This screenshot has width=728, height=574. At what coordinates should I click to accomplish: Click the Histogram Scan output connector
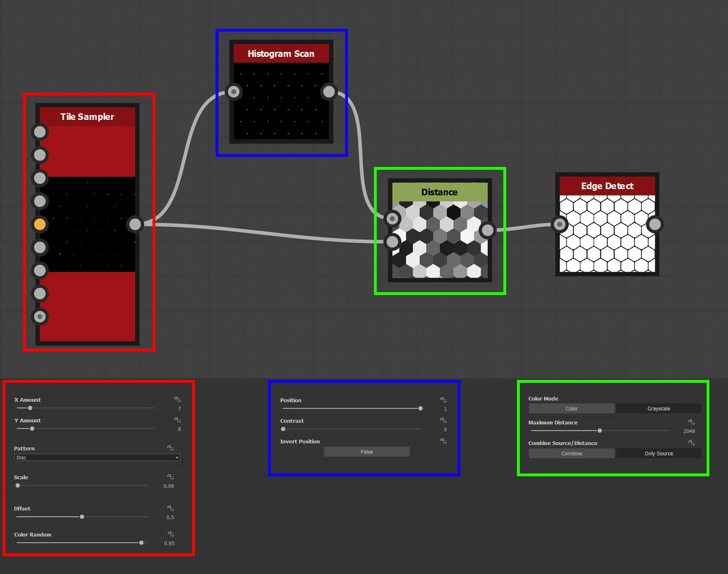pyautogui.click(x=329, y=91)
